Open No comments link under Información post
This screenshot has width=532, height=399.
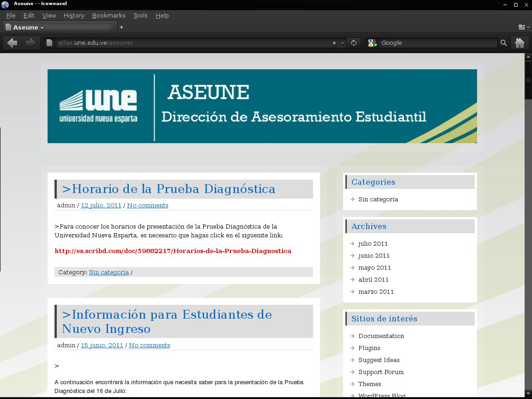[x=150, y=345]
